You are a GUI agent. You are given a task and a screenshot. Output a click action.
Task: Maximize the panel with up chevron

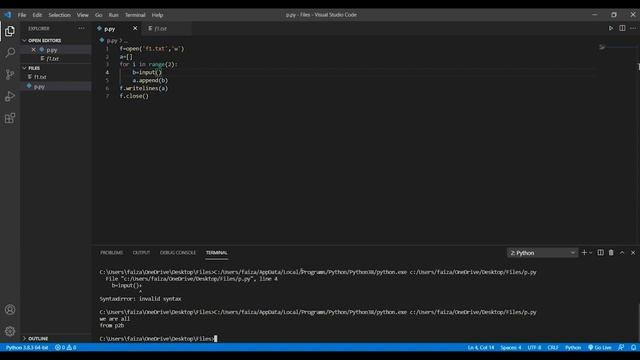click(x=622, y=253)
